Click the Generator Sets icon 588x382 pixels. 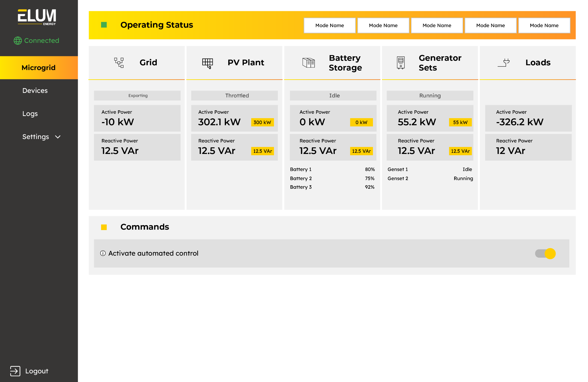(x=401, y=63)
